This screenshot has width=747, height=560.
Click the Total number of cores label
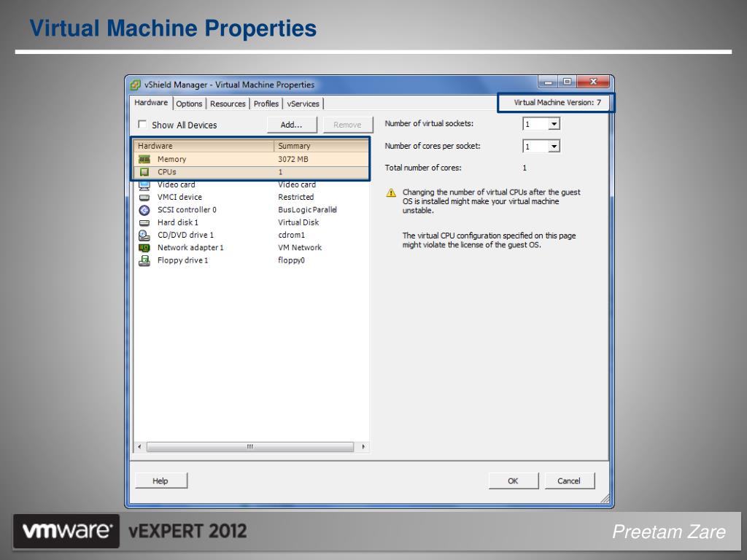click(x=423, y=168)
